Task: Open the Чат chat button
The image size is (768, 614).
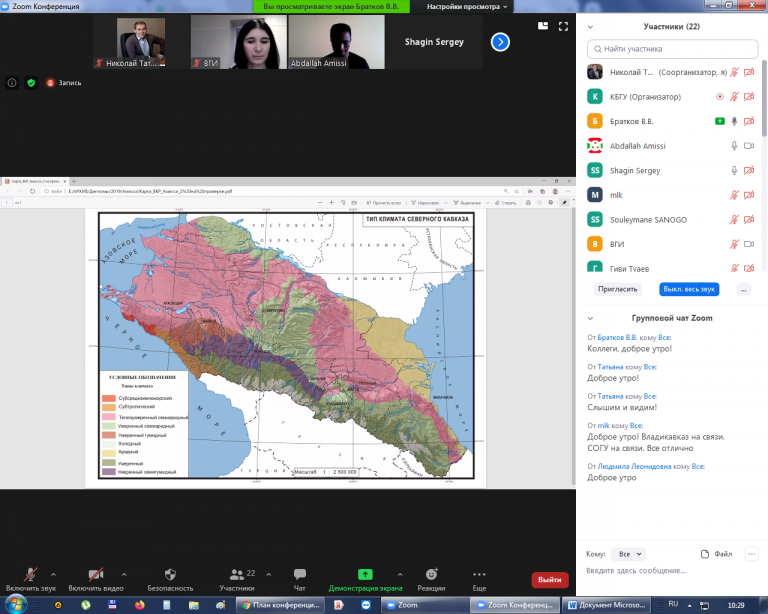Action: coord(299,579)
